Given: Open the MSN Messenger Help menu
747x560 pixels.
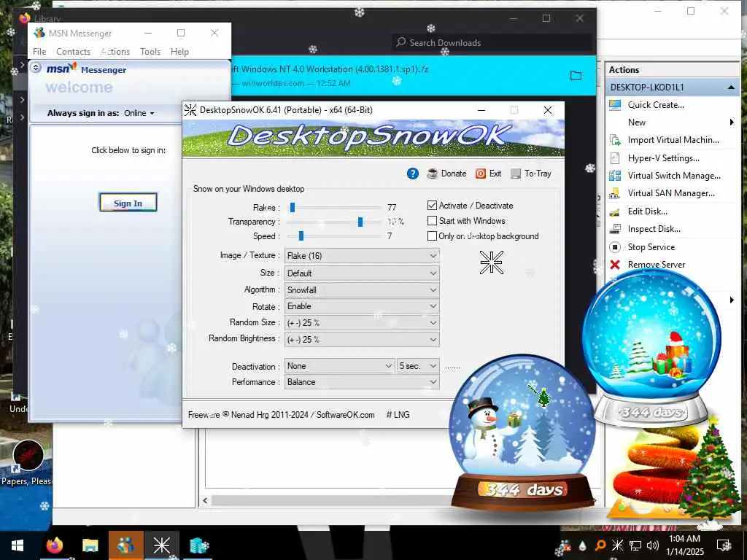Looking at the screenshot, I should point(179,52).
